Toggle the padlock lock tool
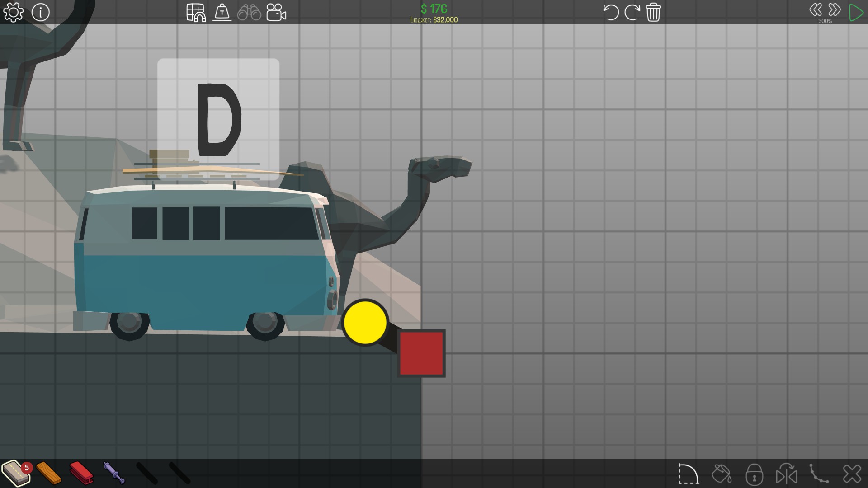Image resolution: width=868 pixels, height=488 pixels. click(754, 474)
